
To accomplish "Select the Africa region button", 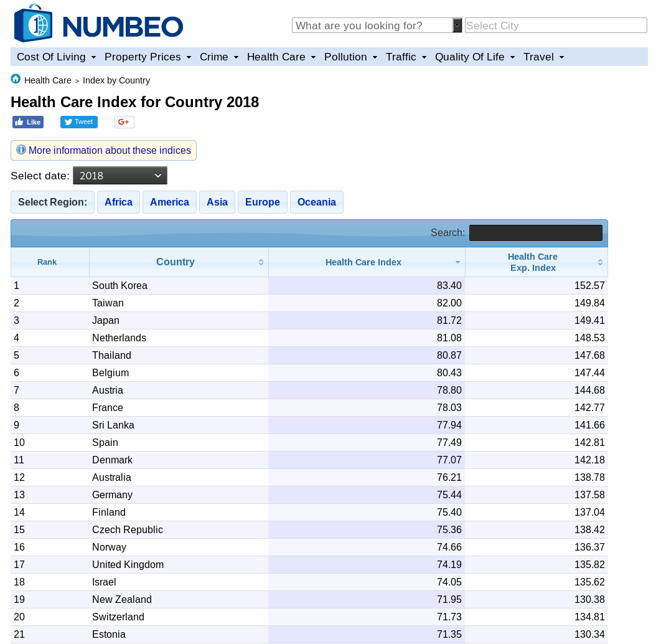I will coord(118,202).
